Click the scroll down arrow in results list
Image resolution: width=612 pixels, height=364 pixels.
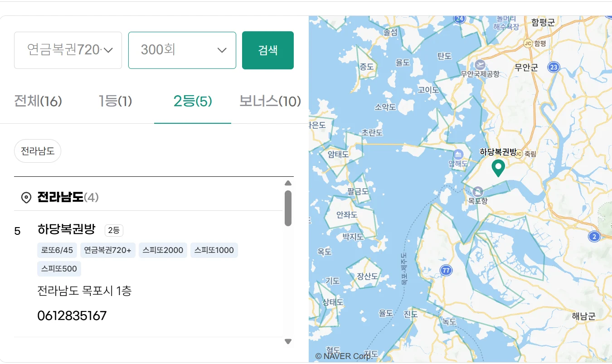288,341
